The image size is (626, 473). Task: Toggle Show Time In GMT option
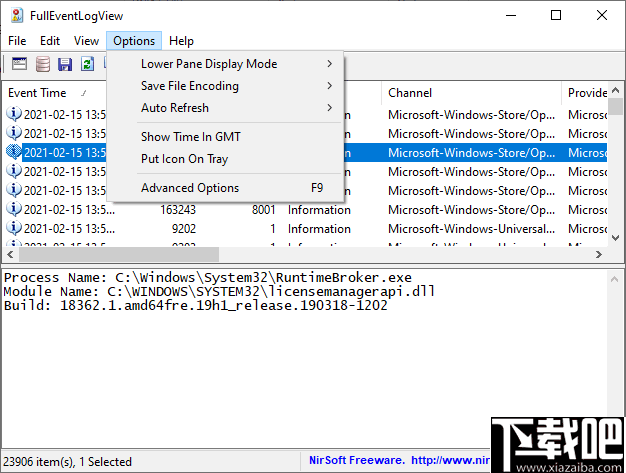(x=226, y=137)
